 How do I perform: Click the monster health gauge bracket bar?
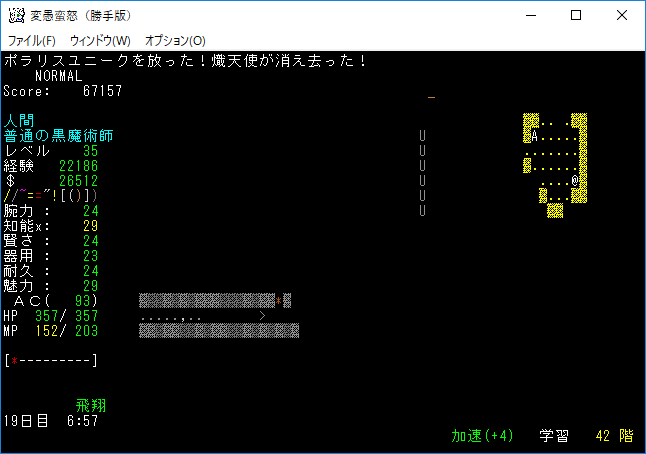point(50,360)
